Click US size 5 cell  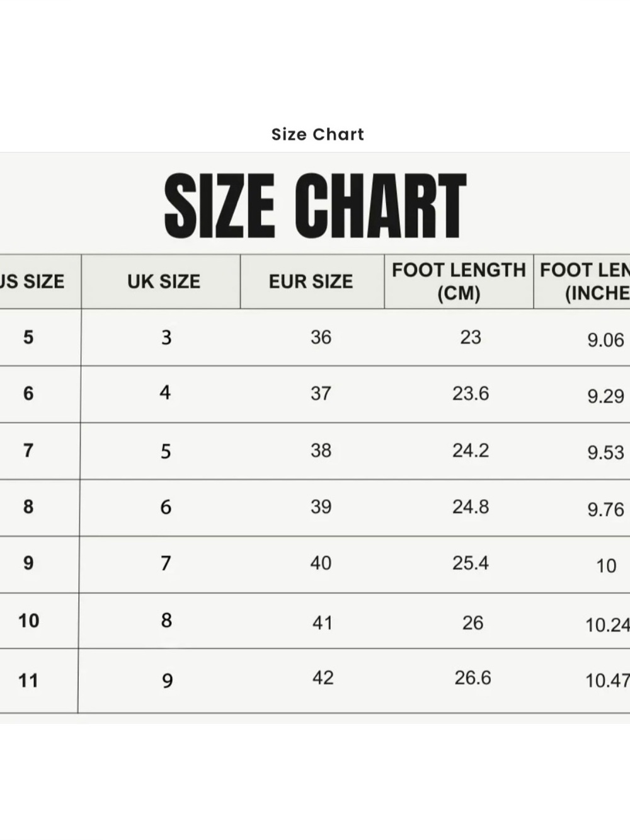(28, 337)
